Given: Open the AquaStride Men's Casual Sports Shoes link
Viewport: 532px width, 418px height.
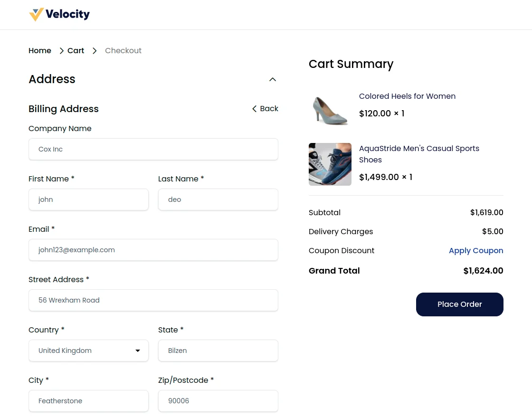Looking at the screenshot, I should (x=419, y=154).
